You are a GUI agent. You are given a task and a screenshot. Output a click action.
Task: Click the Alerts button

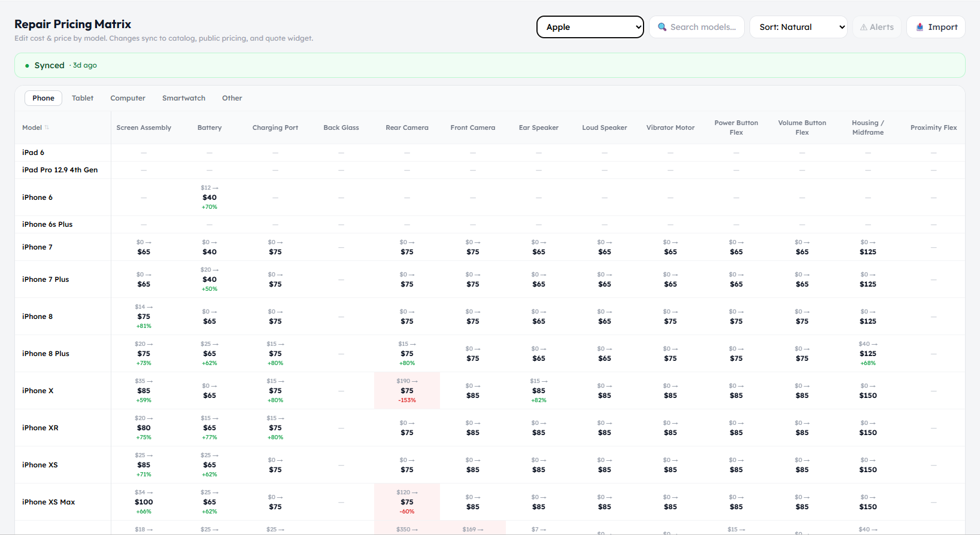click(877, 27)
